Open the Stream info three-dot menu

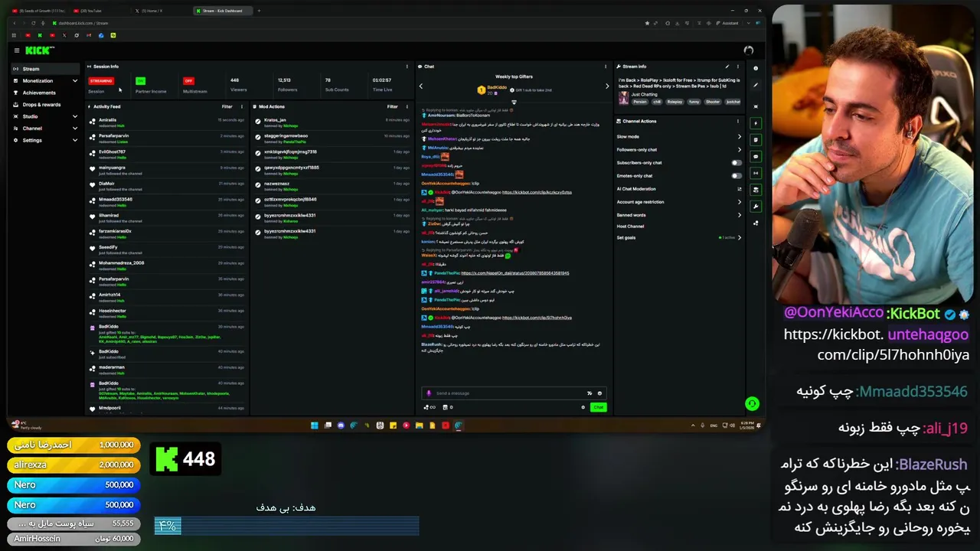(738, 67)
